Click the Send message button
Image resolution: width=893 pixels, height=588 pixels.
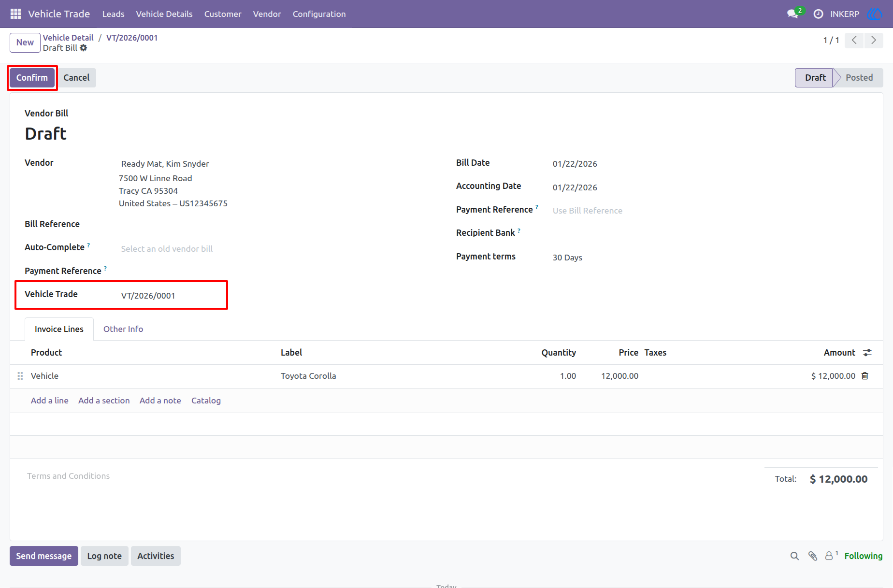point(44,556)
